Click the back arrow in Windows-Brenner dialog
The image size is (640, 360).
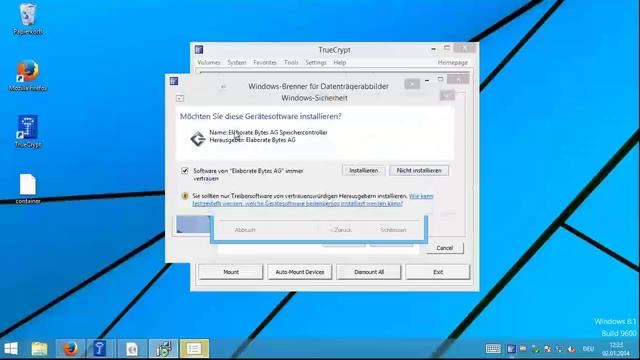click(223, 87)
